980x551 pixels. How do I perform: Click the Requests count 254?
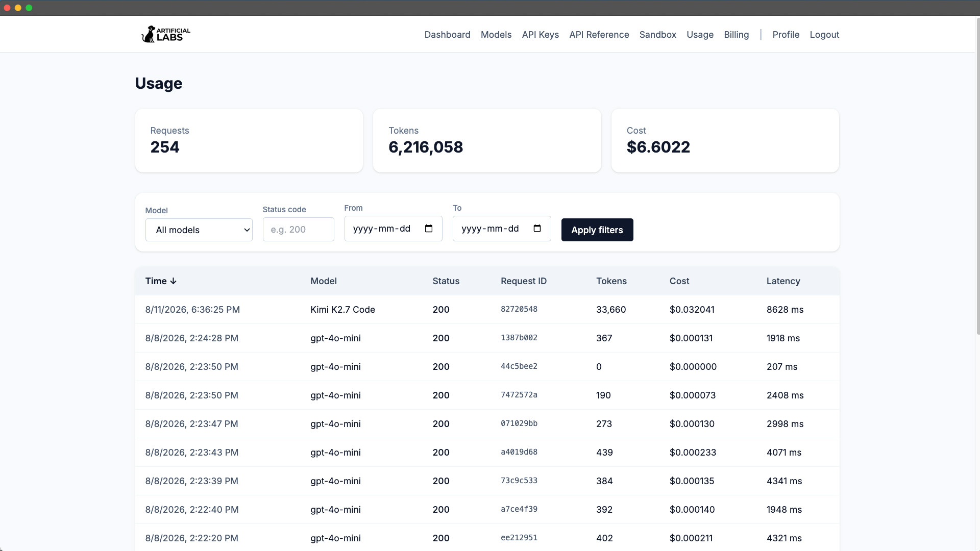pos(164,147)
